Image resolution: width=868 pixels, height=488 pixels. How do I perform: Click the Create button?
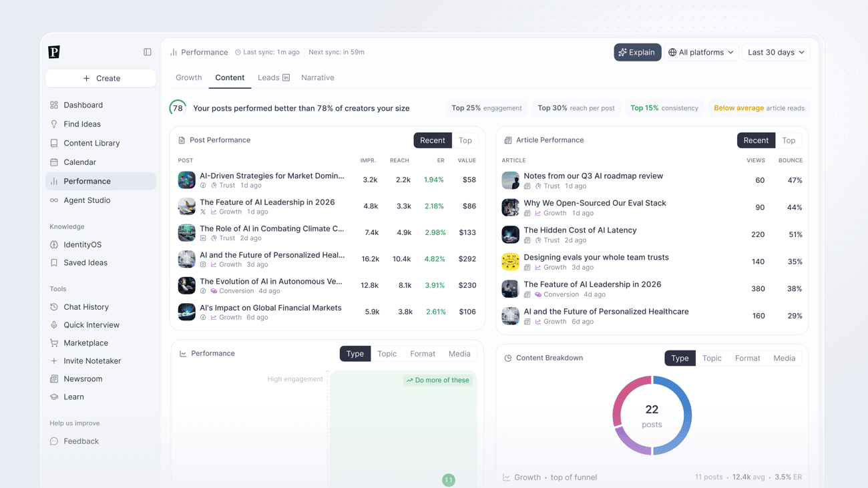coord(101,78)
